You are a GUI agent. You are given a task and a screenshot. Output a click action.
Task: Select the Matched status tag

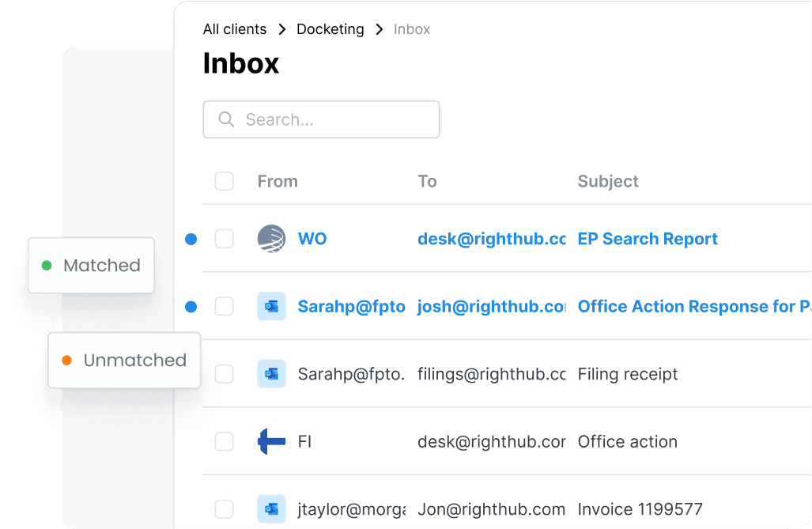click(91, 266)
